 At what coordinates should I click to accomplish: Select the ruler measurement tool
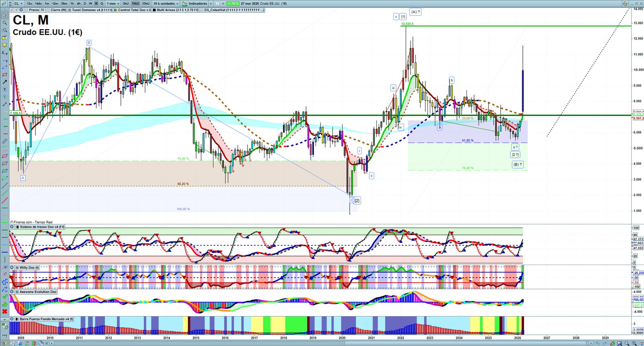[4, 141]
